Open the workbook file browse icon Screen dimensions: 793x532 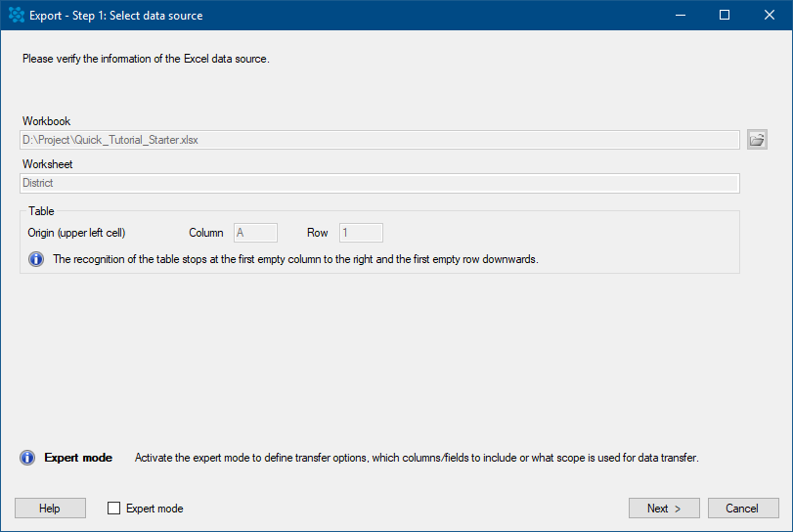(757, 140)
